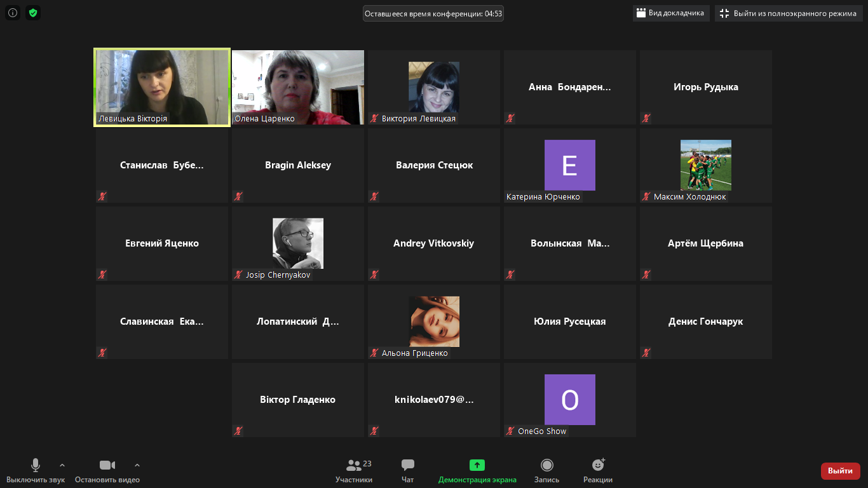Select the OneGo Show participant tile
The image size is (868, 488).
(x=569, y=400)
